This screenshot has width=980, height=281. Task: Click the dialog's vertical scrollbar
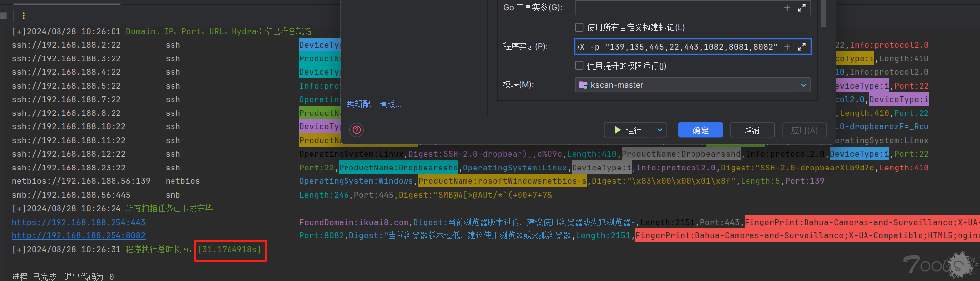pyautogui.click(x=823, y=13)
